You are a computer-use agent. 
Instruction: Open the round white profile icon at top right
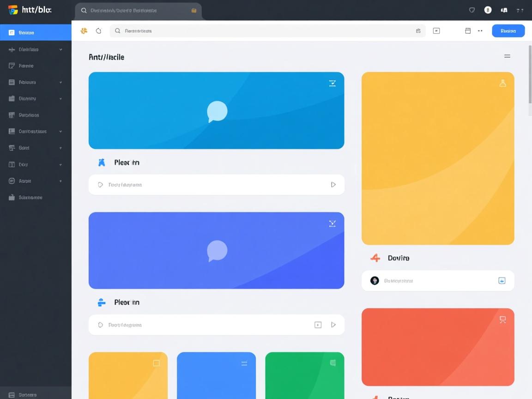(x=488, y=10)
